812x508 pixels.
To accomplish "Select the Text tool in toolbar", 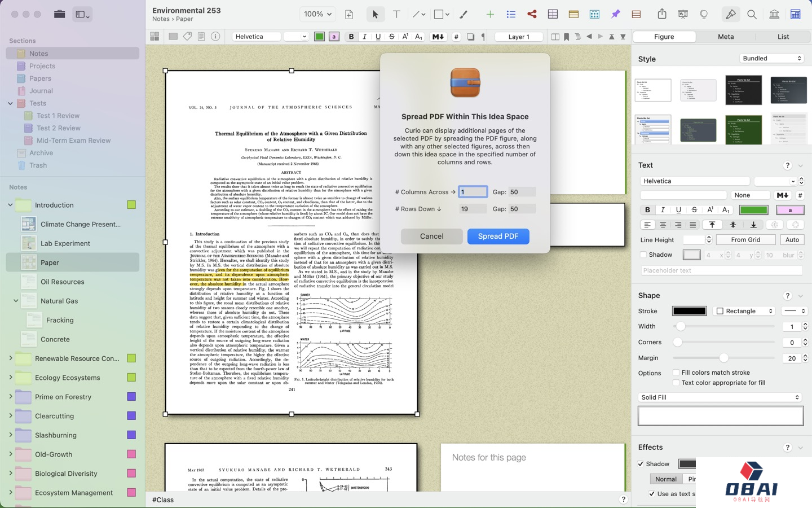I will [396, 14].
